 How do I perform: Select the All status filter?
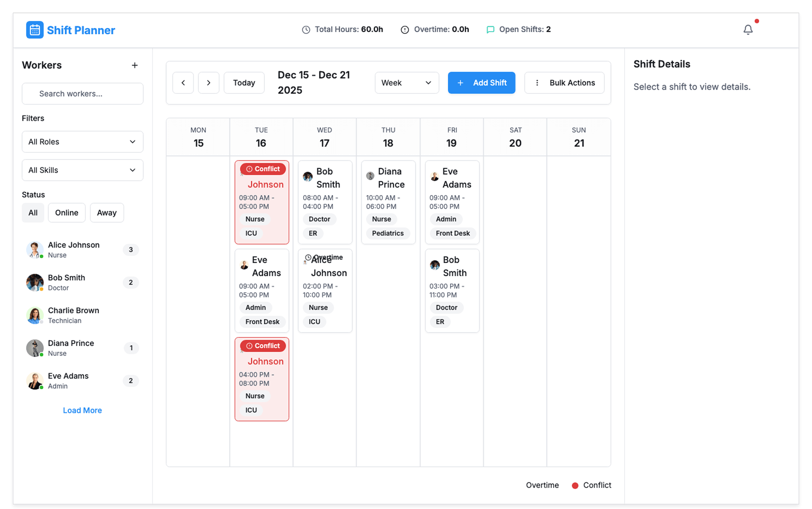tap(33, 212)
